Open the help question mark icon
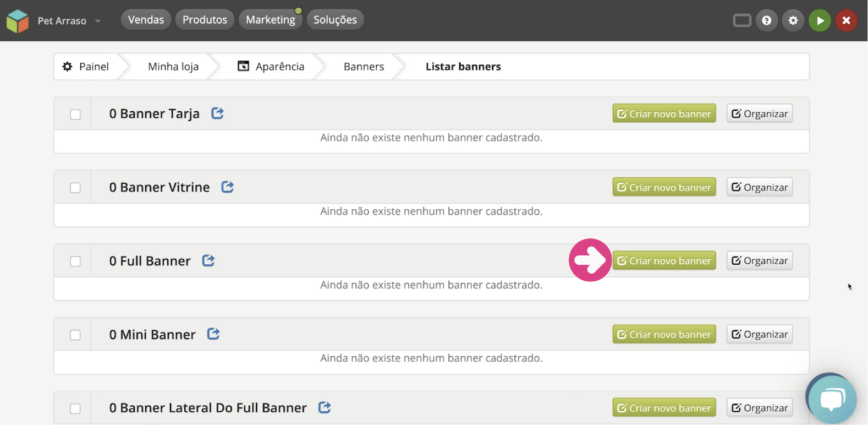Screen dimensions: 868x425 767,21
